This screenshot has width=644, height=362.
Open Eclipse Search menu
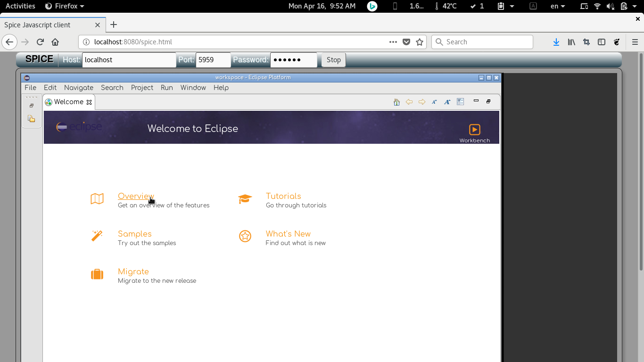tap(112, 88)
